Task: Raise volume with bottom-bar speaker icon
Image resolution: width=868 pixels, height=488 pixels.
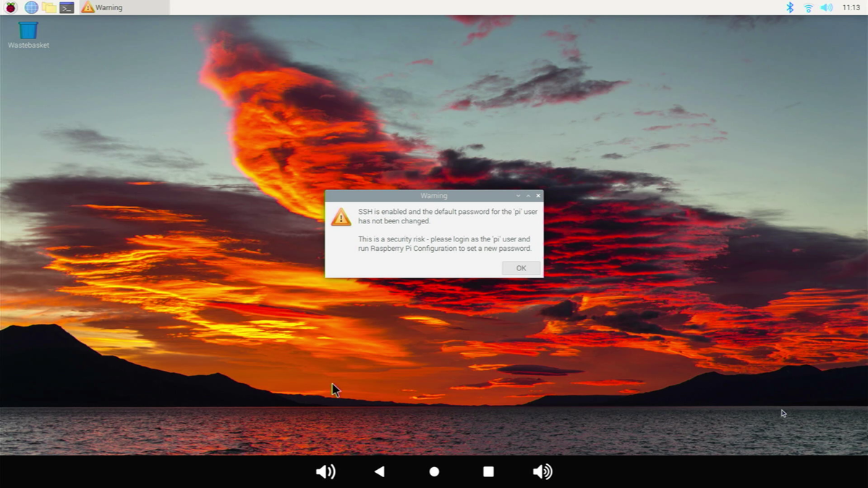Action: pos(542,471)
